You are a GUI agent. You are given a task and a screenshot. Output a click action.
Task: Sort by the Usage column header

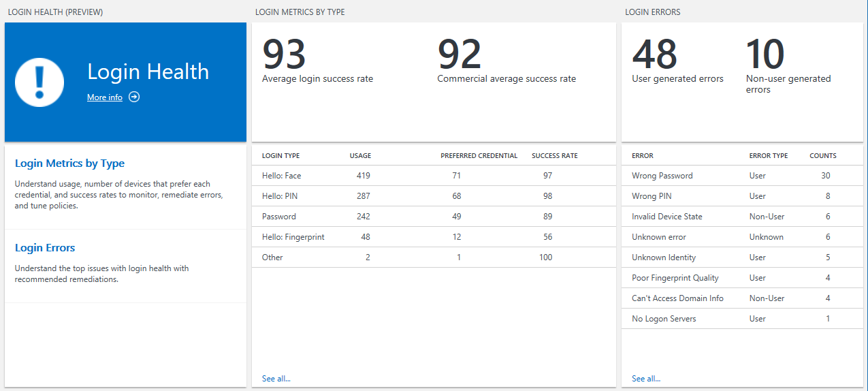tap(360, 156)
